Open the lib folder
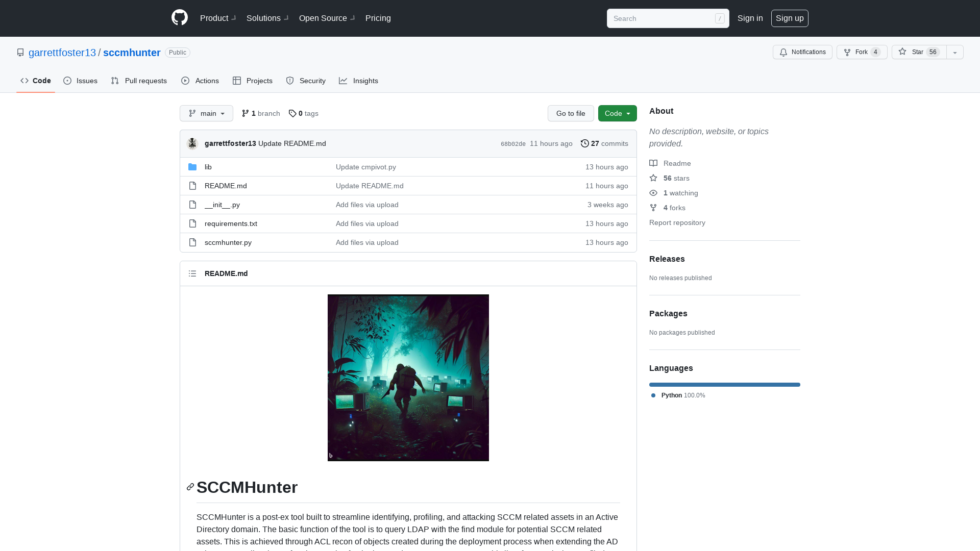Screen dimensions: 980x551 pyautogui.click(x=208, y=167)
